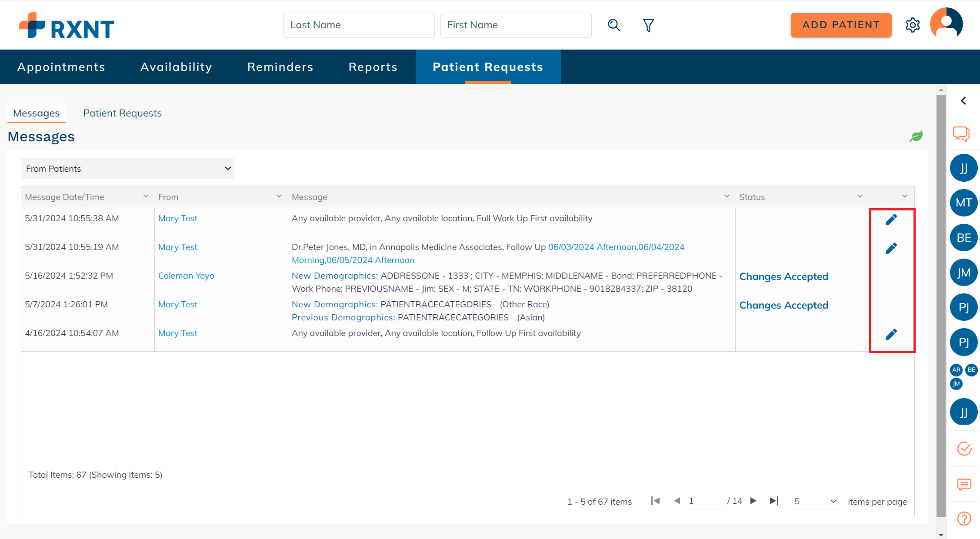Go to previous page of results
Screen dimensions: 980x539
[x=677, y=501]
